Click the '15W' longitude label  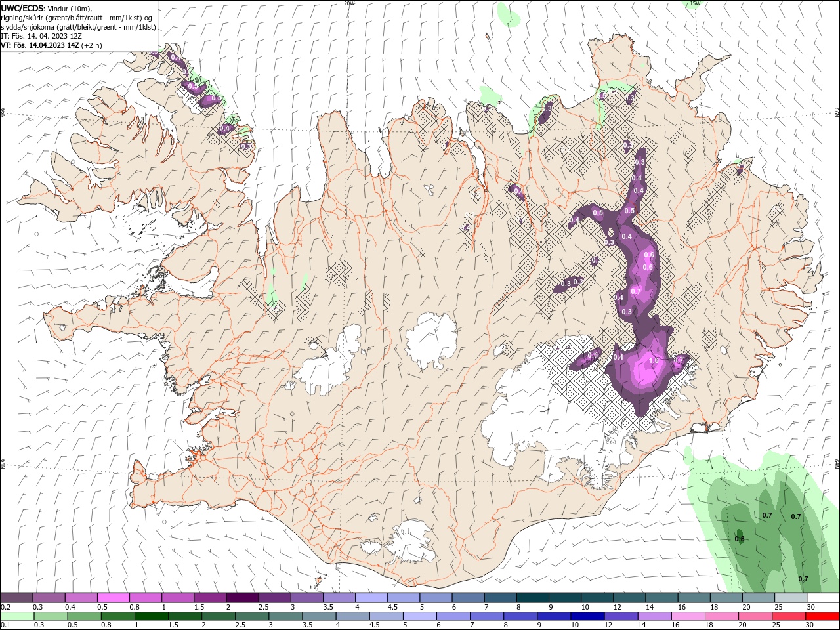click(695, 3)
